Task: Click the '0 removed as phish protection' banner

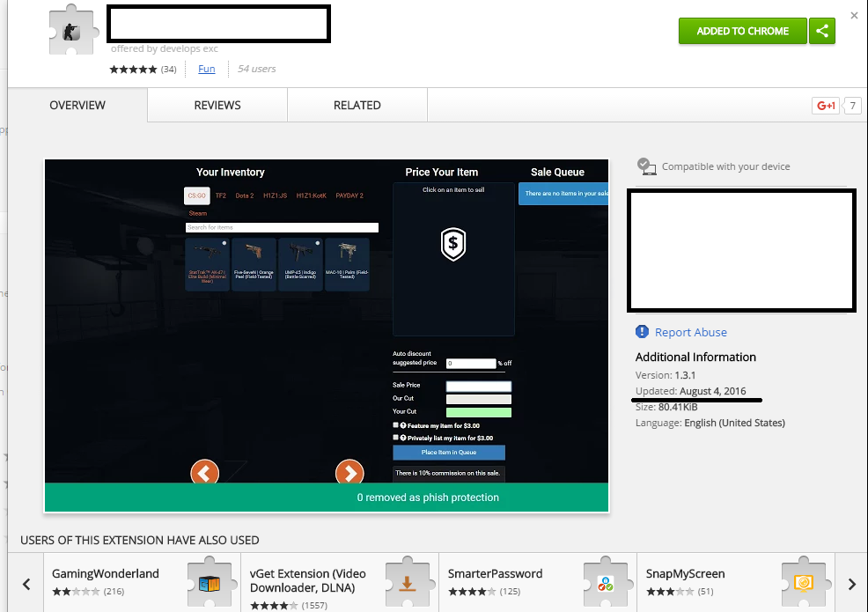Action: (327, 498)
